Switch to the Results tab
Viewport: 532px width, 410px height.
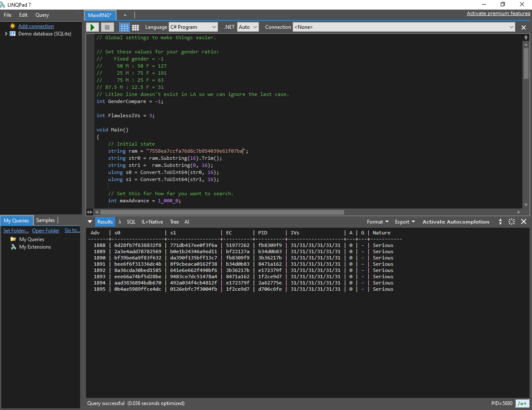(105, 222)
